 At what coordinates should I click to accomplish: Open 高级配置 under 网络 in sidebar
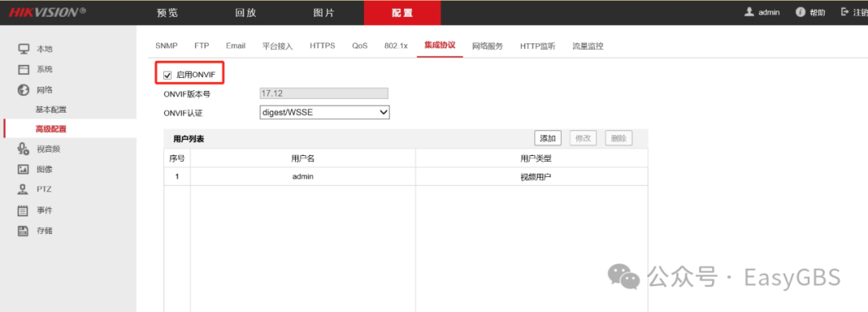pos(51,129)
